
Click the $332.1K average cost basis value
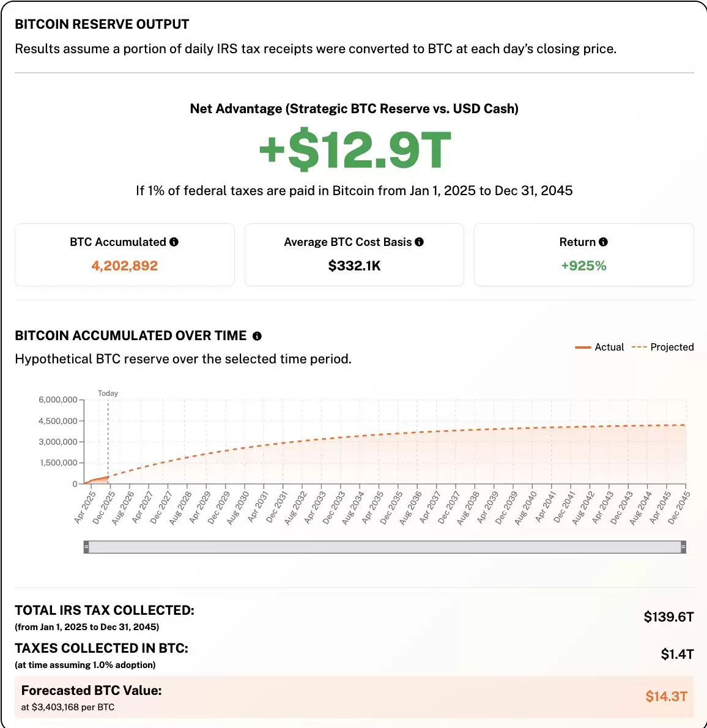point(354,266)
